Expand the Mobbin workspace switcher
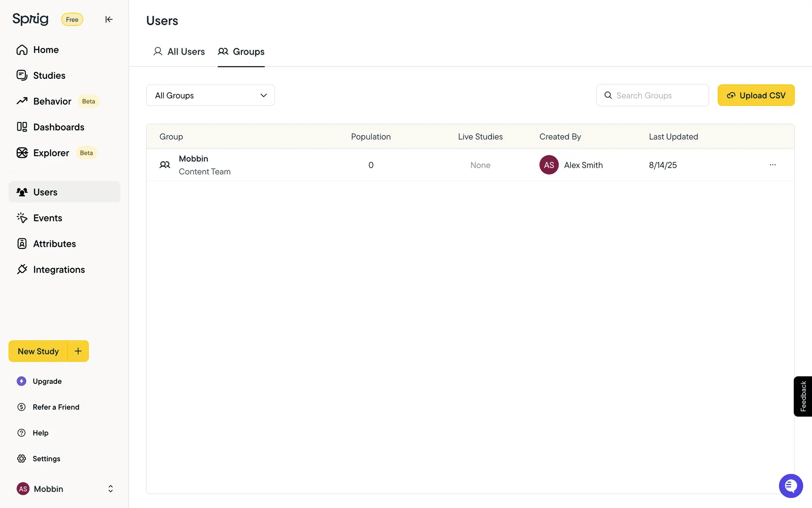812x508 pixels. pyautogui.click(x=110, y=489)
